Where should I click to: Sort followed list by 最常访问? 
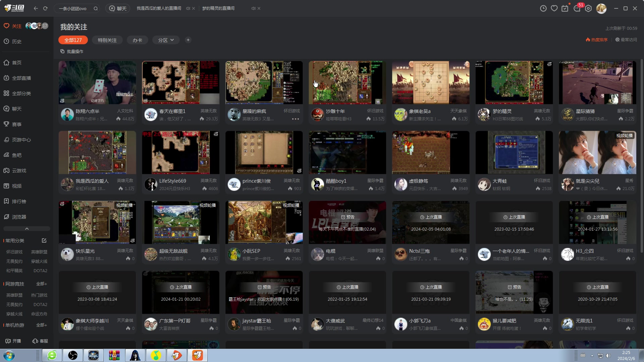pos(626,40)
